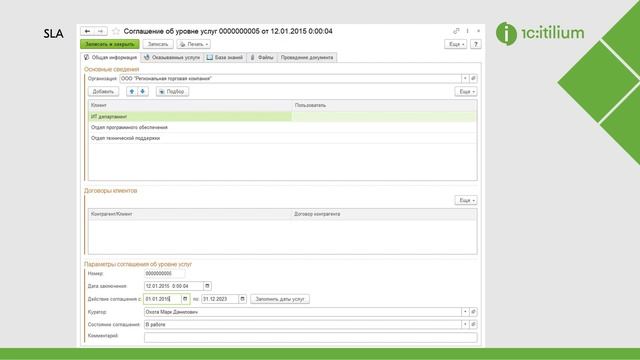Click the Договор контрагента column header

tap(384, 214)
